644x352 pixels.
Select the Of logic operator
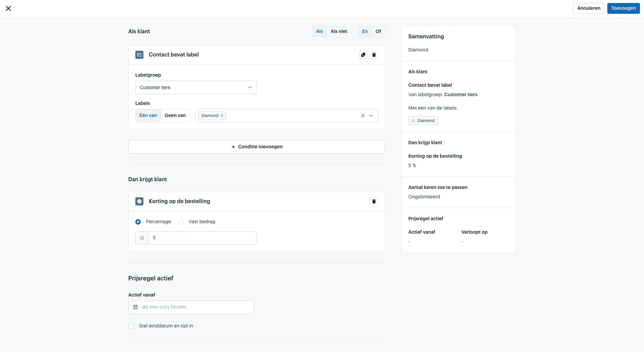[378, 31]
